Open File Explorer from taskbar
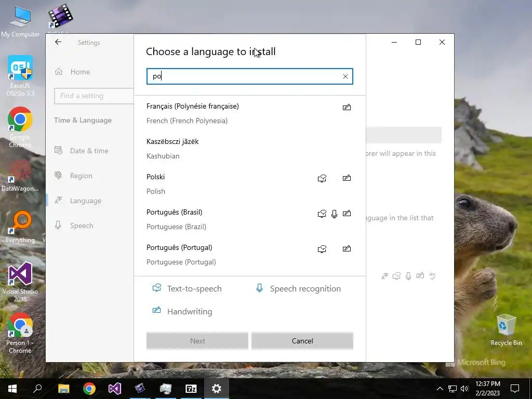The image size is (532, 399). [63, 389]
